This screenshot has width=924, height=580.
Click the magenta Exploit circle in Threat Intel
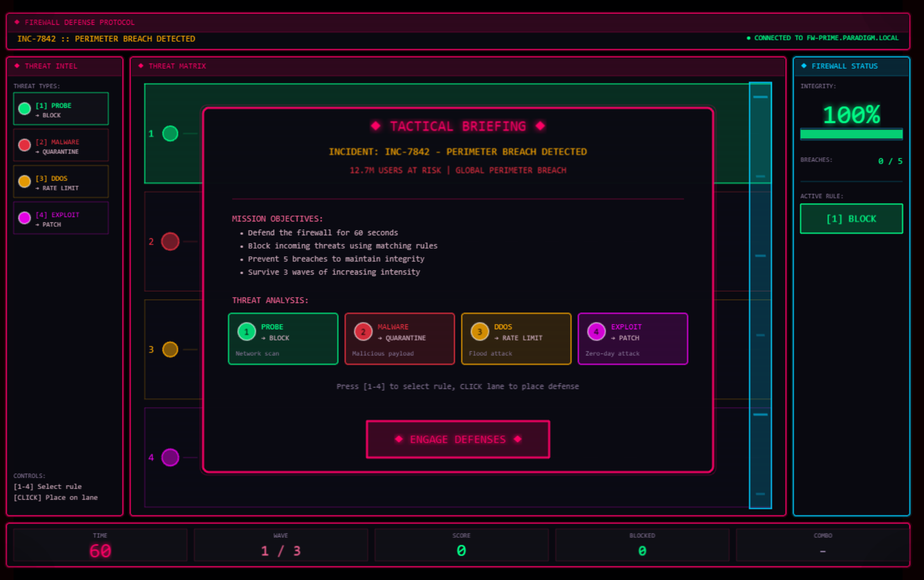(x=24, y=218)
